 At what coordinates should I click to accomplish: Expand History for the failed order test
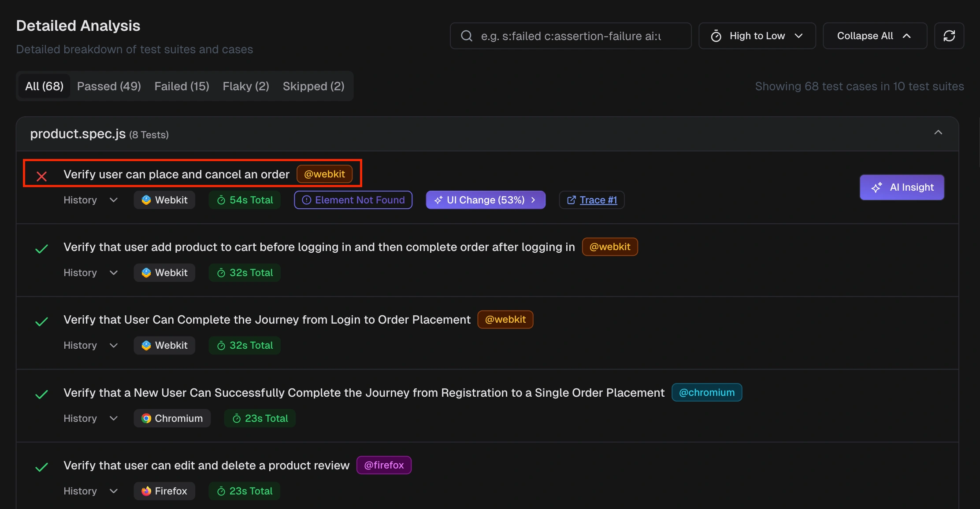(x=90, y=199)
